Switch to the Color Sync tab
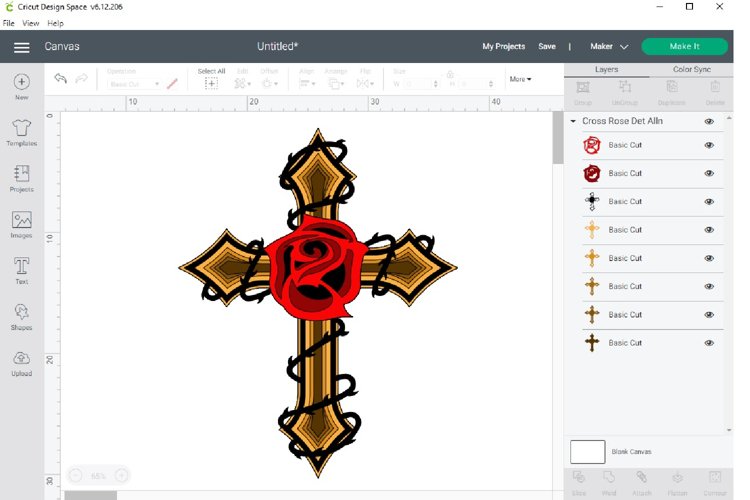 691,69
